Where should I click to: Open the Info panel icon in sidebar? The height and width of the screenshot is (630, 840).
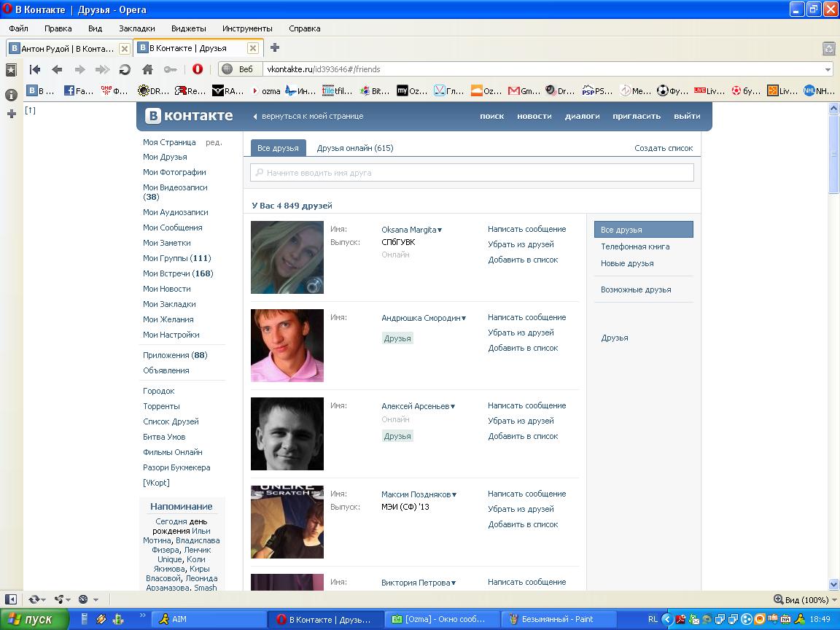(11, 95)
